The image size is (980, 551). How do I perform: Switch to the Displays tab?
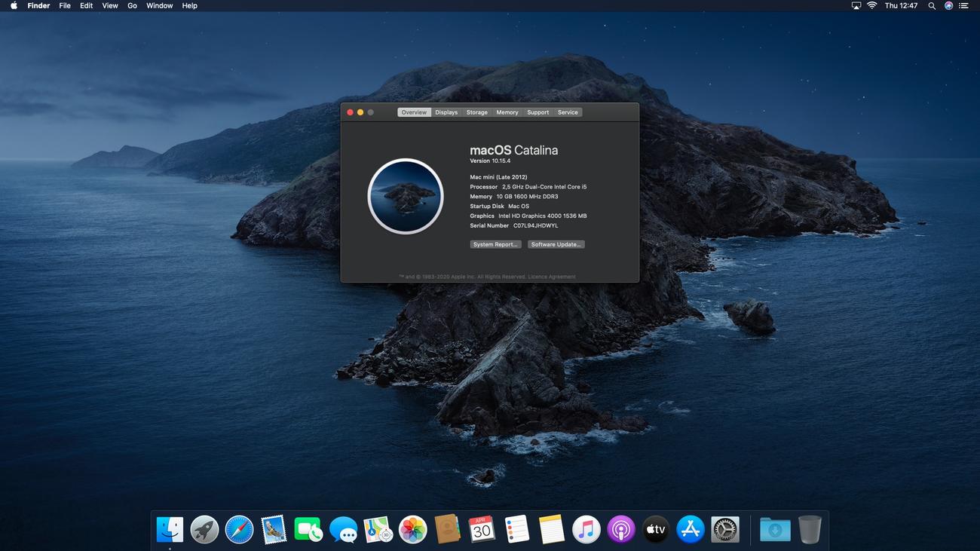pos(446,112)
